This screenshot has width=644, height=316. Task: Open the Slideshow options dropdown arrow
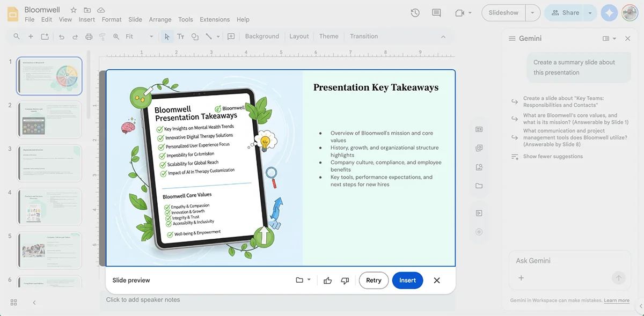click(532, 13)
